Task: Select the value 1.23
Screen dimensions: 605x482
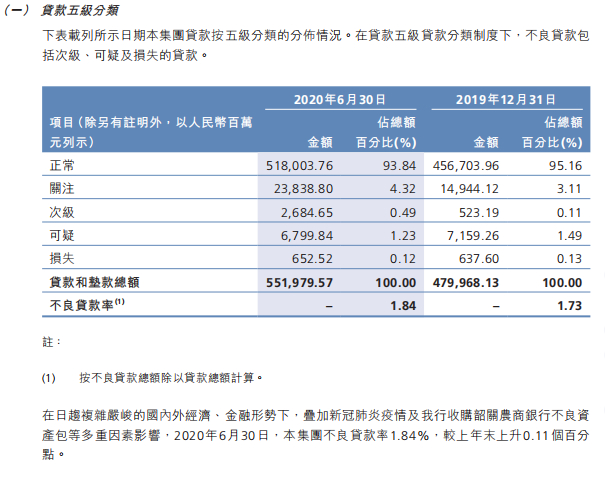Action: [403, 235]
